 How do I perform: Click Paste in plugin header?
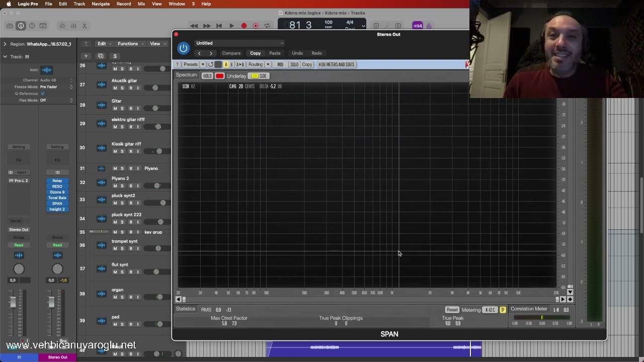click(x=275, y=53)
